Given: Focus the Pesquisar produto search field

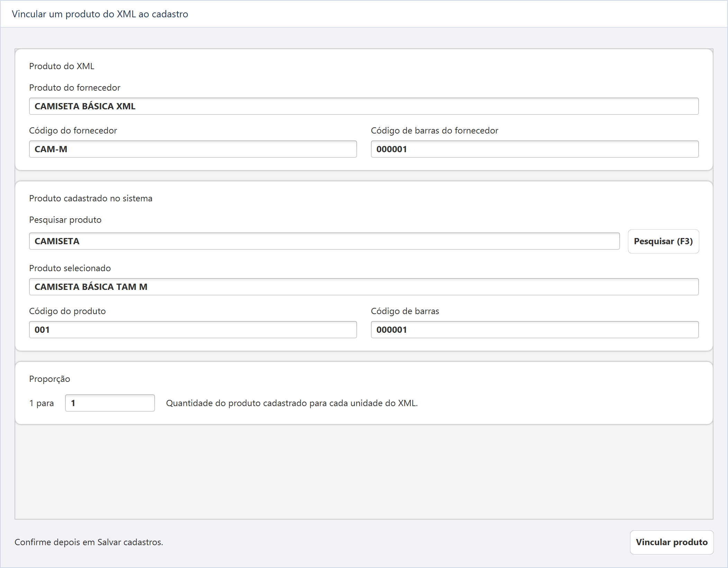Looking at the screenshot, I should click(324, 241).
